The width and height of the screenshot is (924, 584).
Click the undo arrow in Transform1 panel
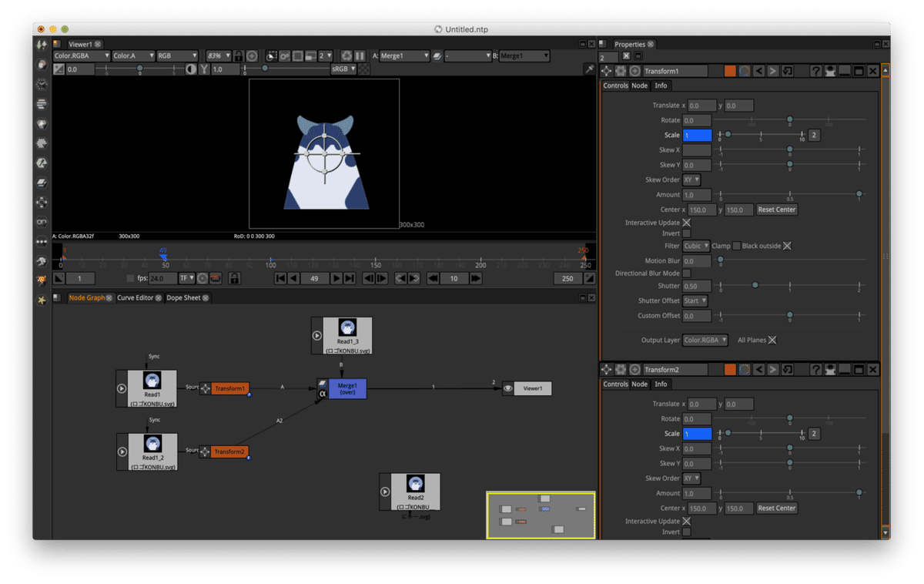[758, 71]
